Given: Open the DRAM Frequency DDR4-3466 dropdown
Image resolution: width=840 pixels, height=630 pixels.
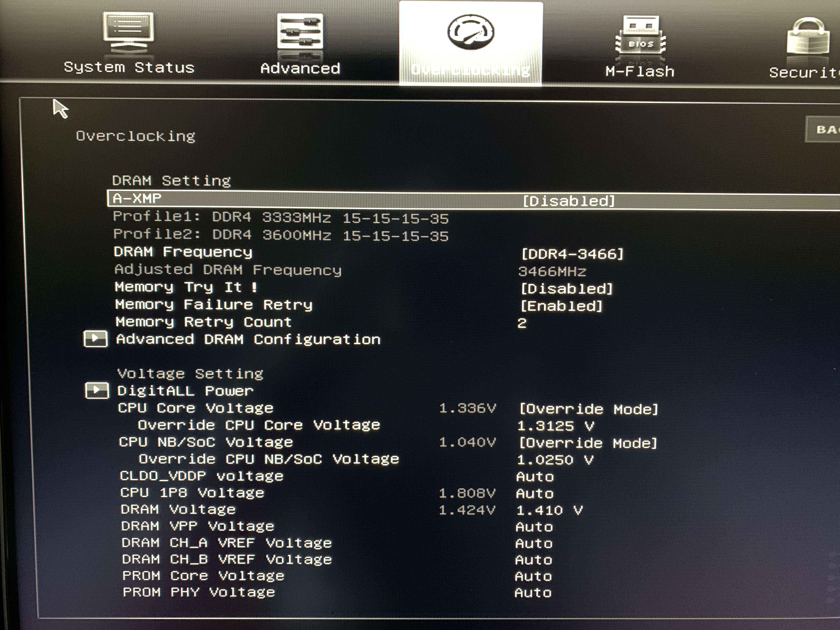Looking at the screenshot, I should [572, 254].
